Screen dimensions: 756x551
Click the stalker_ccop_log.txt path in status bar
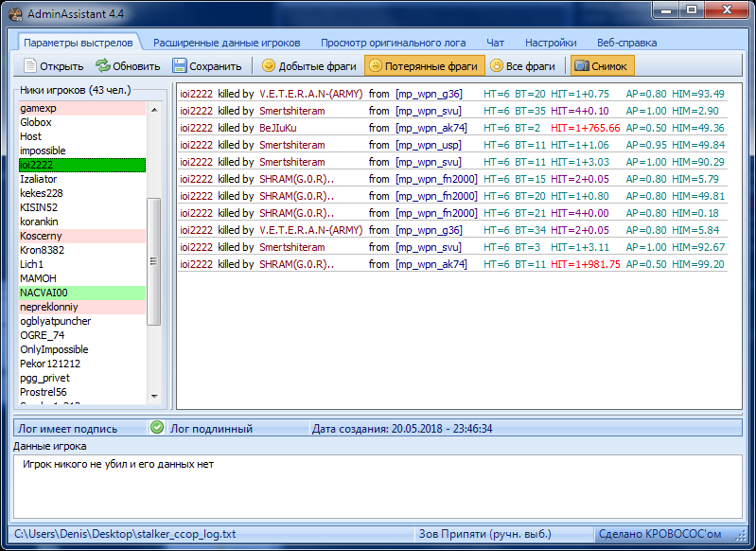(x=125, y=534)
